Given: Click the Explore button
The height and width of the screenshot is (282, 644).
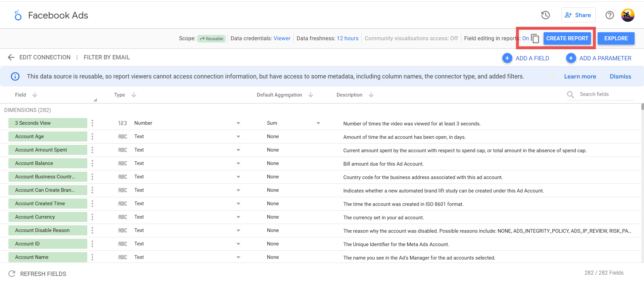Looking at the screenshot, I should [x=616, y=38].
